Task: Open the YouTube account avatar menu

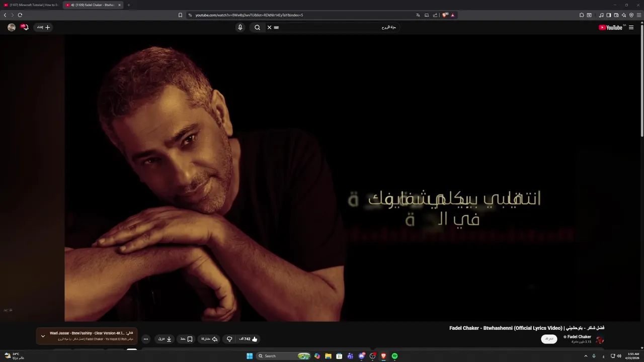Action: (12, 28)
